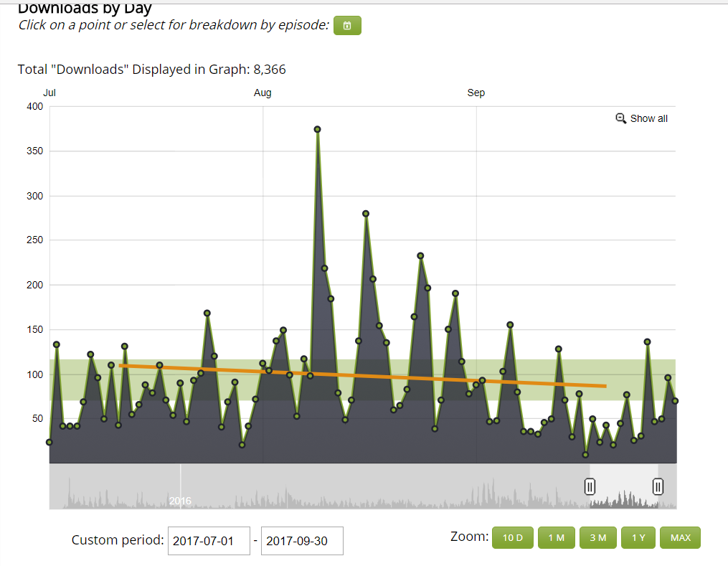Click the Show all text link
This screenshot has width=728, height=566.
click(649, 118)
